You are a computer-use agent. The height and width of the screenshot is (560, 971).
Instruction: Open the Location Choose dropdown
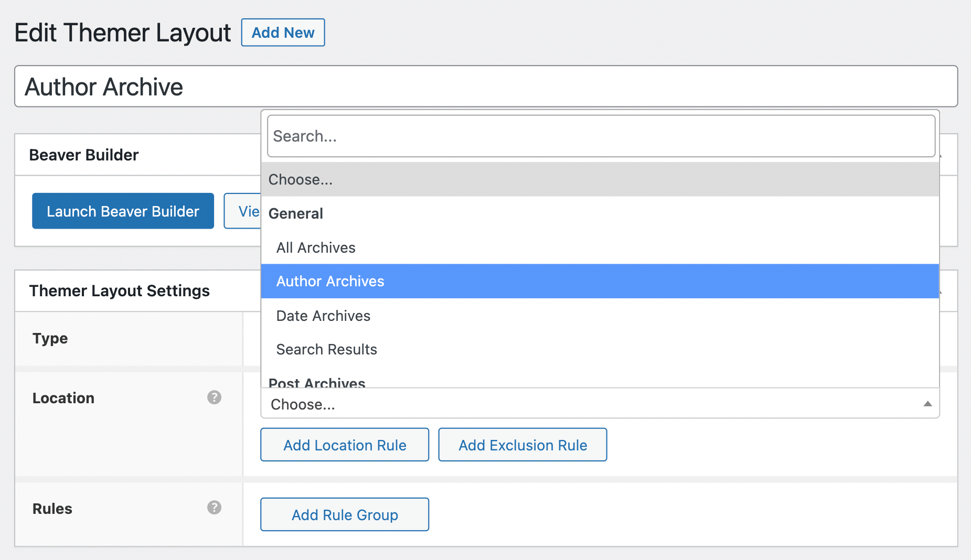tap(525, 404)
